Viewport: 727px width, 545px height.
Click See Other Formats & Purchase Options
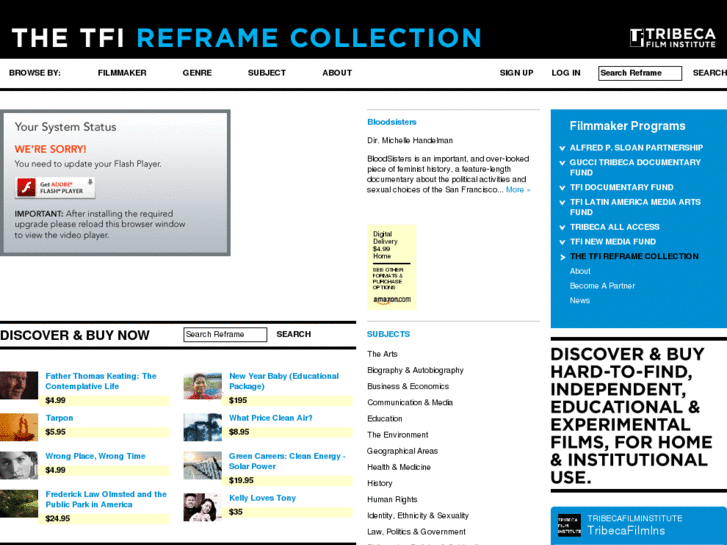tap(388, 279)
